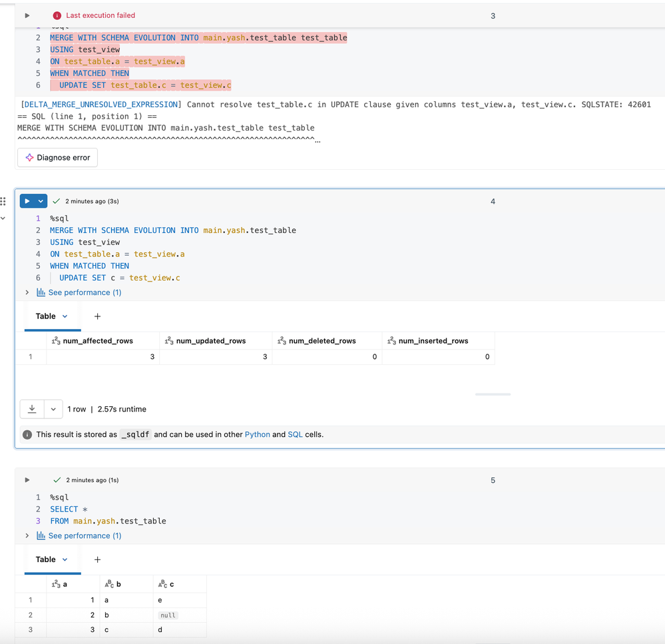
Task: Click the Diagnose error button
Action: pos(57,158)
